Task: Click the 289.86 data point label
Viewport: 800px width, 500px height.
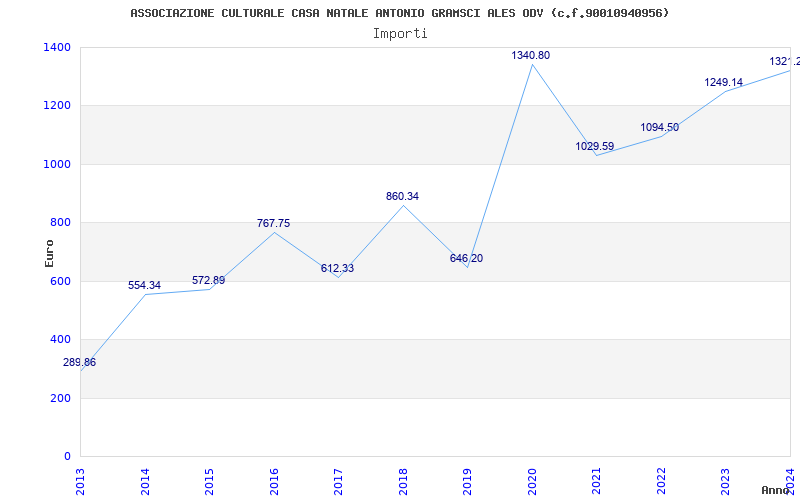Action: [x=80, y=363]
